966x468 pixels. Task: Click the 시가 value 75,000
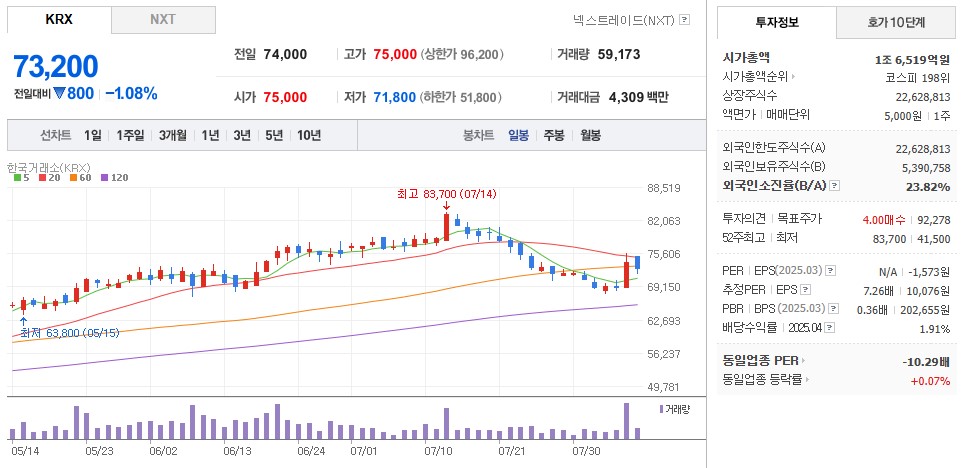click(285, 97)
